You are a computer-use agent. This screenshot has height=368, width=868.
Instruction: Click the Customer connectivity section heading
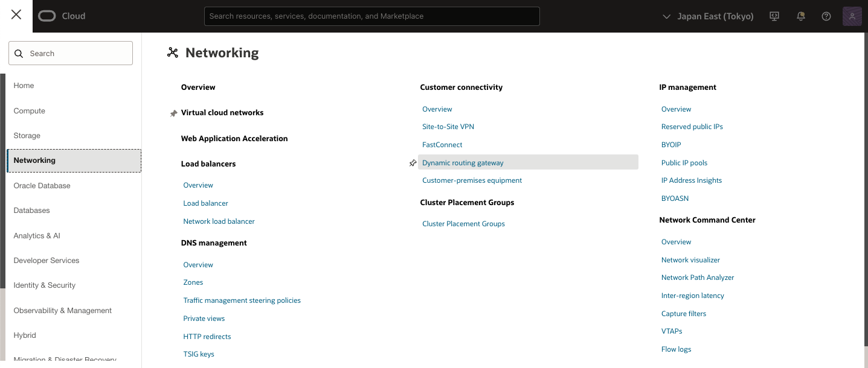[461, 87]
